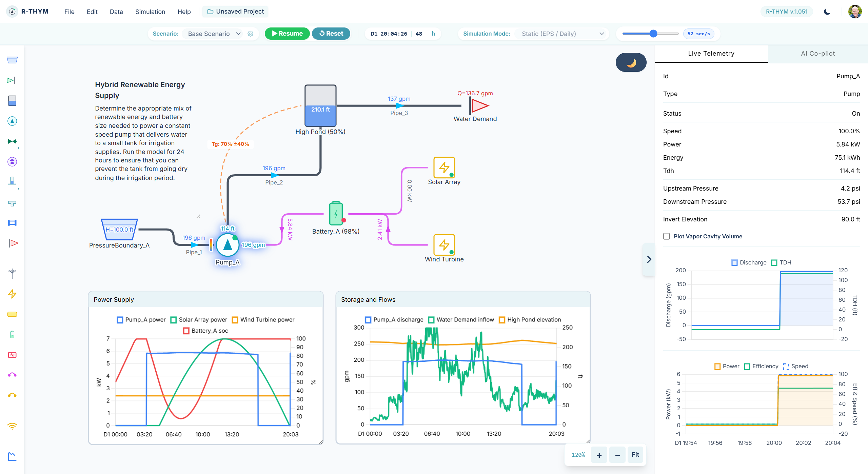Click the Pipe_3 label on canvas
Screen dimensions: 868x474
399,113
